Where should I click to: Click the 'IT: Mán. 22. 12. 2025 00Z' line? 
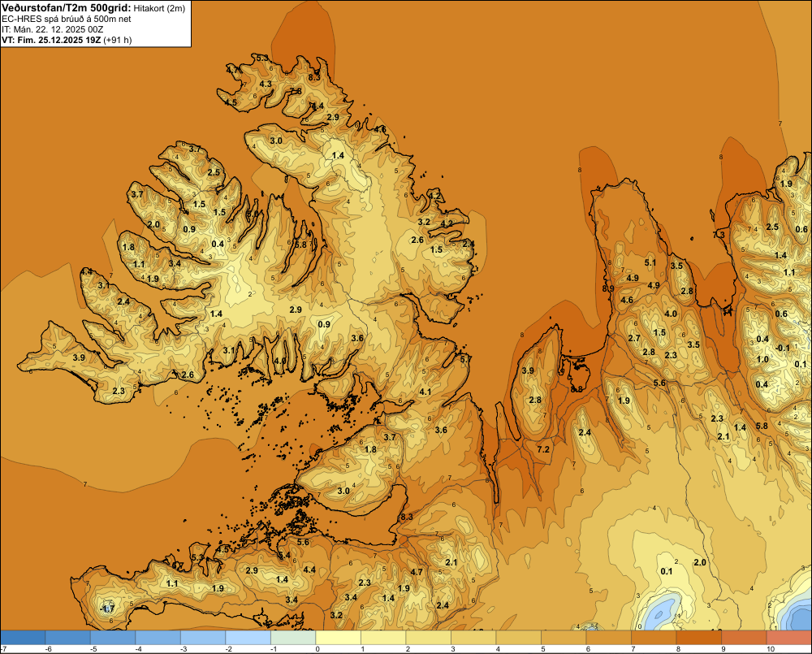(52, 29)
